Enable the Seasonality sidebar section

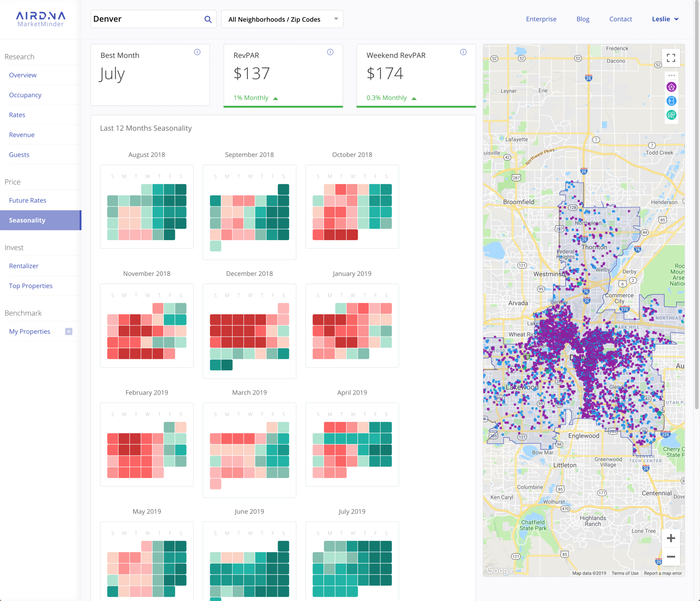pos(27,220)
